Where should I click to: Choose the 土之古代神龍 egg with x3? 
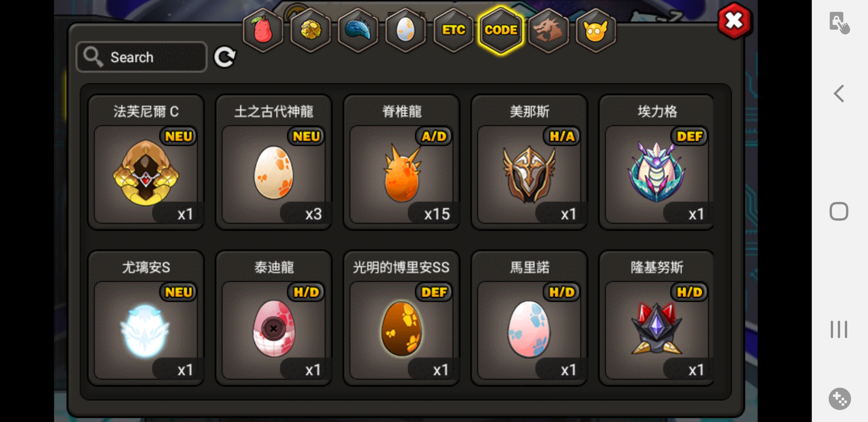pos(274,162)
